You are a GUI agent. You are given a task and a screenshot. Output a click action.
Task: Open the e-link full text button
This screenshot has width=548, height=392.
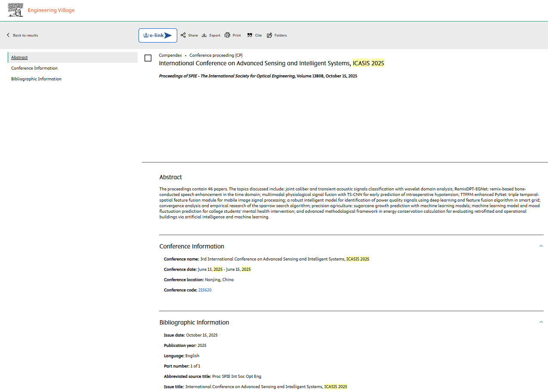pyautogui.click(x=157, y=35)
